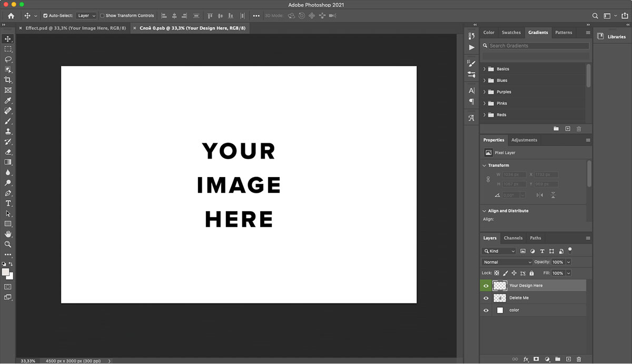This screenshot has height=364, width=632.
Task: Hide the Delete Me layer
Action: coord(486,298)
